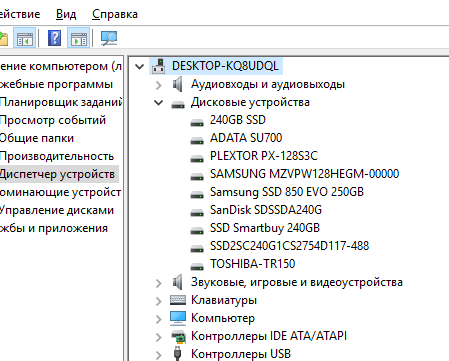Viewport: 449px width, 361px height.
Task: Select the SSD Smartbuy 240GB device entry
Action: tap(265, 228)
